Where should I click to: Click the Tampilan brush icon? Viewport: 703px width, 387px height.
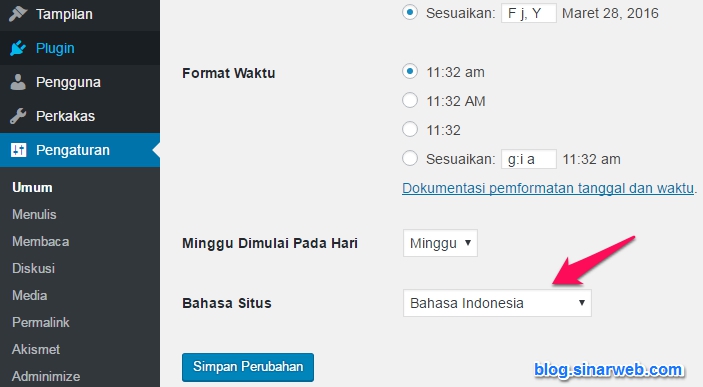[18, 13]
